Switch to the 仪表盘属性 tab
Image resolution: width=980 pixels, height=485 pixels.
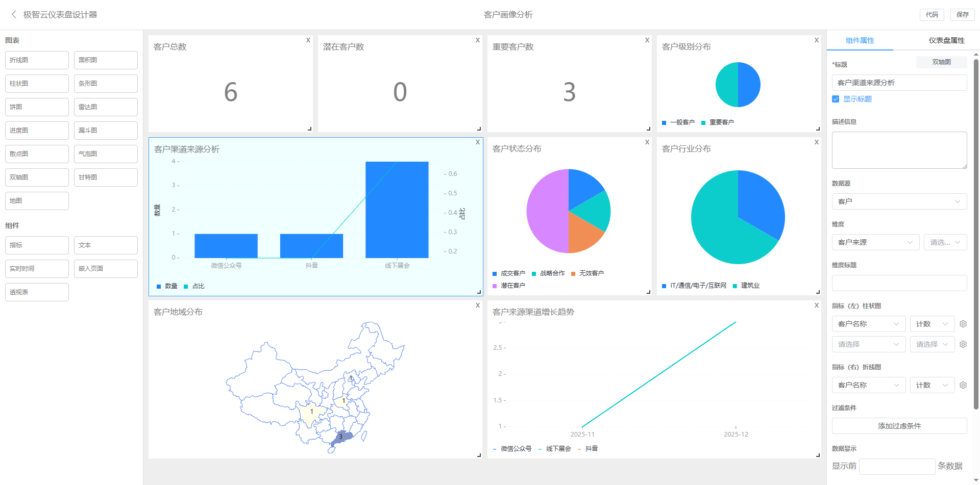click(x=946, y=41)
